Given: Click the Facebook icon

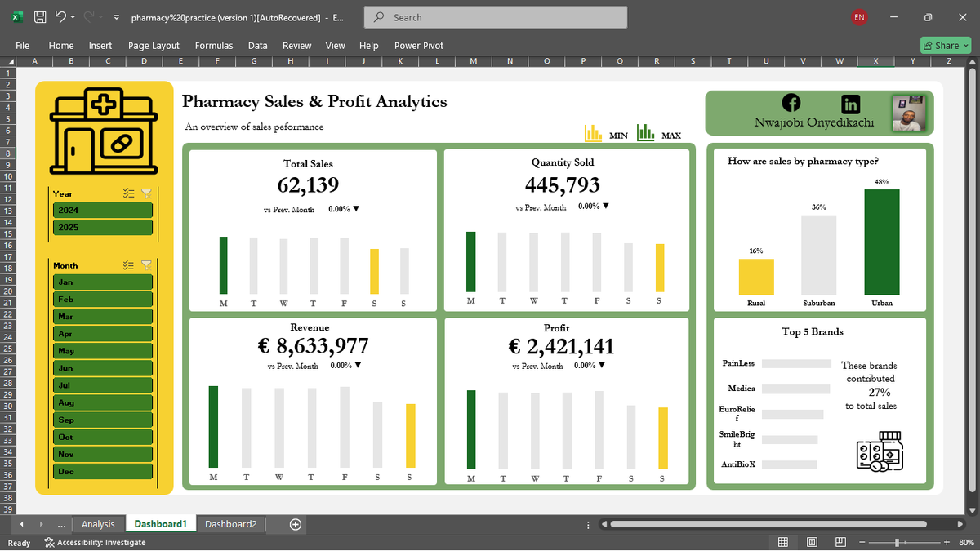Looking at the screenshot, I should pyautogui.click(x=791, y=103).
